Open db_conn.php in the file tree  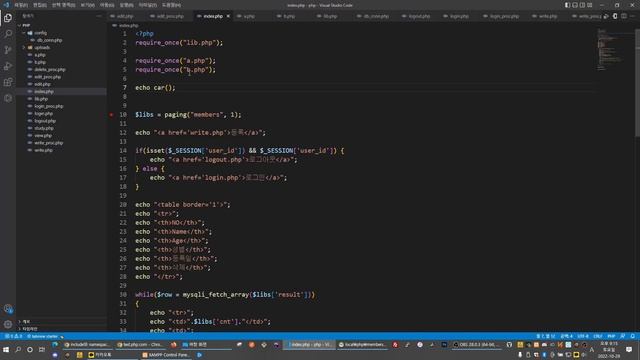[x=49, y=40]
